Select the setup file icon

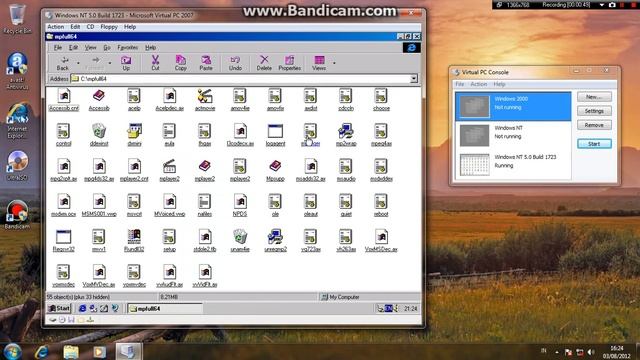coord(169,240)
